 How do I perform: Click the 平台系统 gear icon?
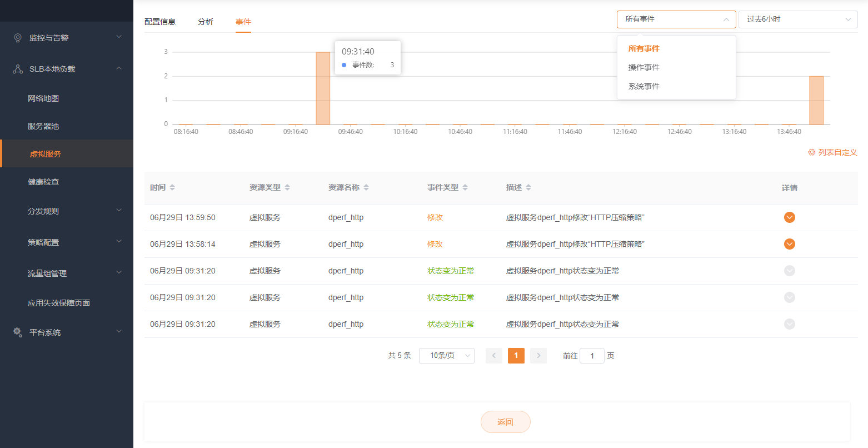click(18, 332)
